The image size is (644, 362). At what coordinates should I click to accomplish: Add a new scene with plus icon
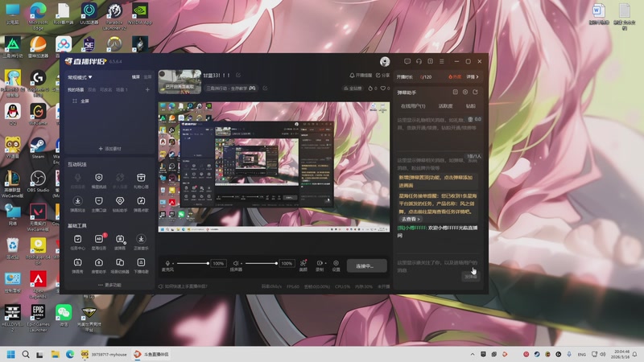point(147,89)
